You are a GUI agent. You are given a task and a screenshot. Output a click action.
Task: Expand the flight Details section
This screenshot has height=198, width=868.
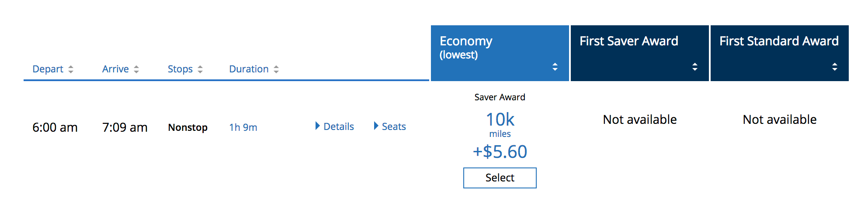pos(335,126)
